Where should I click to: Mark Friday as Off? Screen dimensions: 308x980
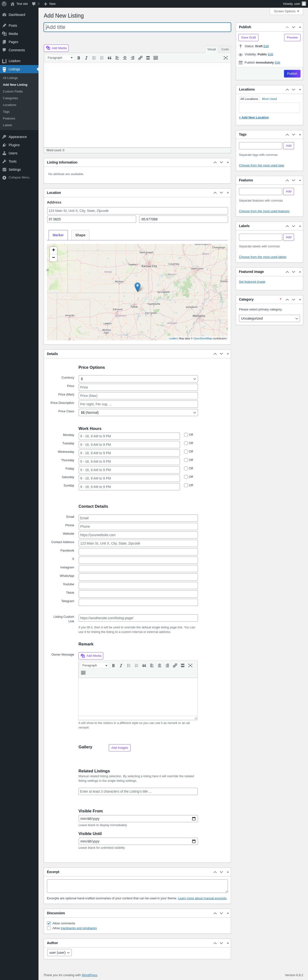tap(186, 468)
